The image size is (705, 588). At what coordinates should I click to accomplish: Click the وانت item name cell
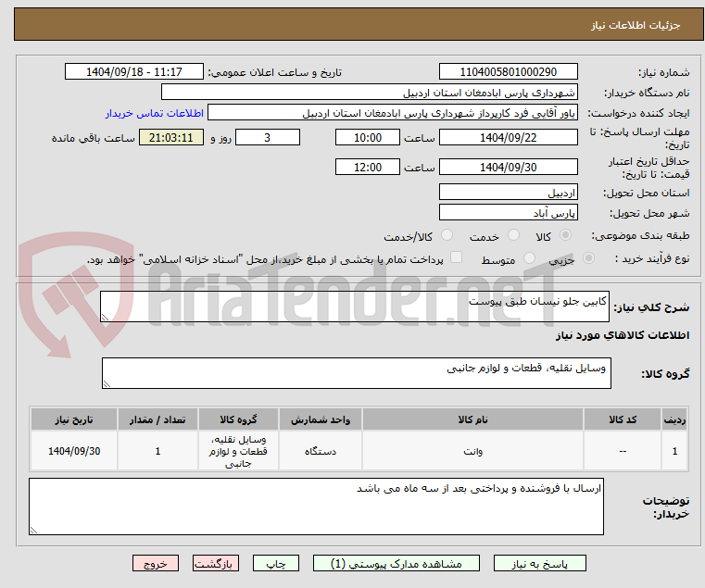pyautogui.click(x=472, y=451)
